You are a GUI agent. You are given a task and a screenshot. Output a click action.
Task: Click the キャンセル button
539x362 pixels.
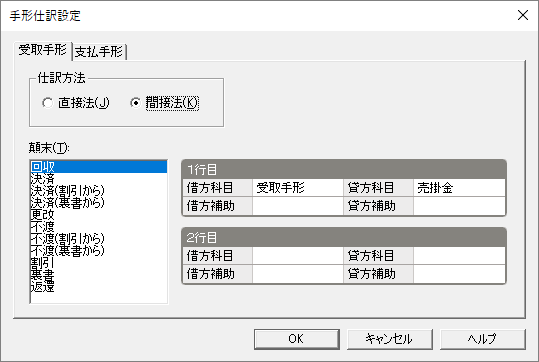389,339
